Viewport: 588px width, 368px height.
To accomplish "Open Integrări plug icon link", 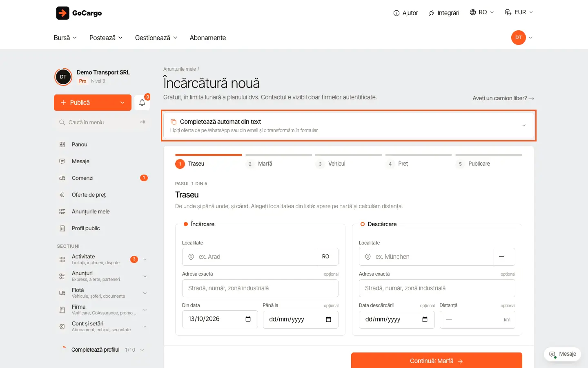I will (x=432, y=13).
